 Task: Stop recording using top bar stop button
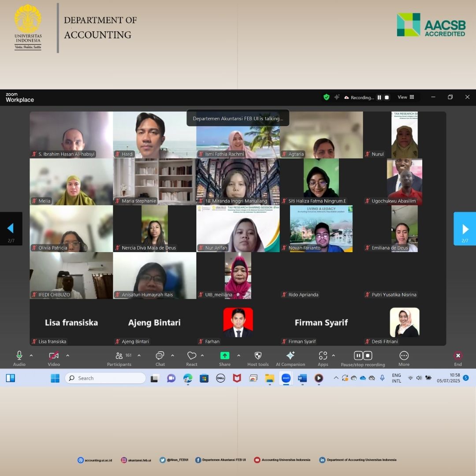387,97
